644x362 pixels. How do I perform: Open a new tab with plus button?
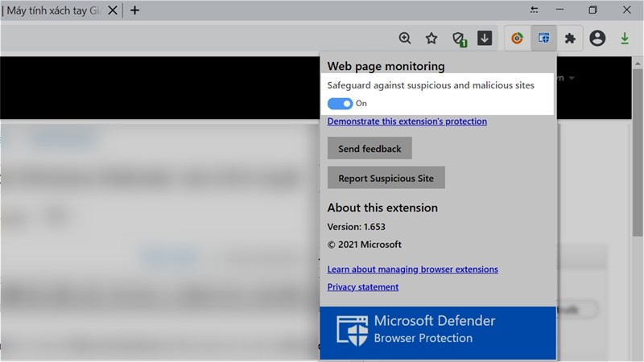[134, 10]
